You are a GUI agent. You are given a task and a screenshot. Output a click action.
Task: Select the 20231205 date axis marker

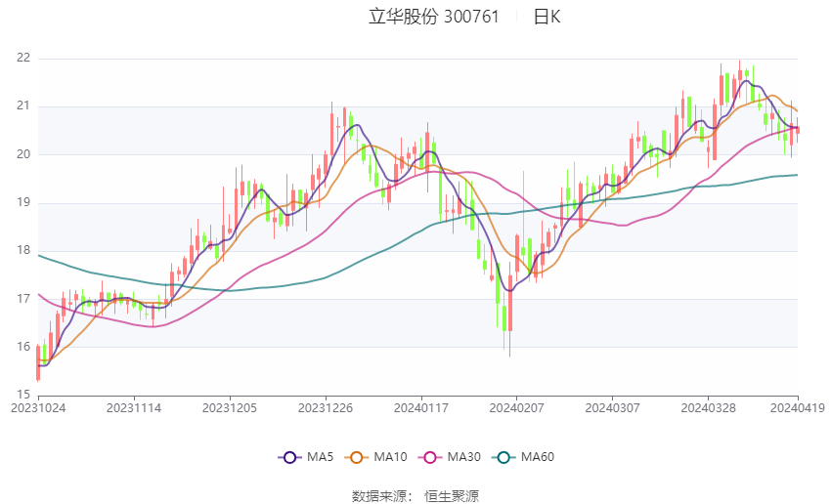pyautogui.click(x=230, y=408)
